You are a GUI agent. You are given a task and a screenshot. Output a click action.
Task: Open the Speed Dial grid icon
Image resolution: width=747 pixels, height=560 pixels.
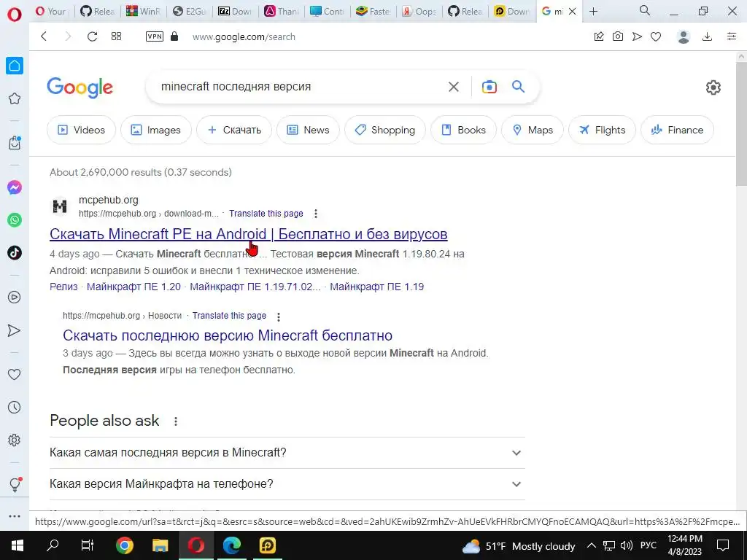[116, 36]
